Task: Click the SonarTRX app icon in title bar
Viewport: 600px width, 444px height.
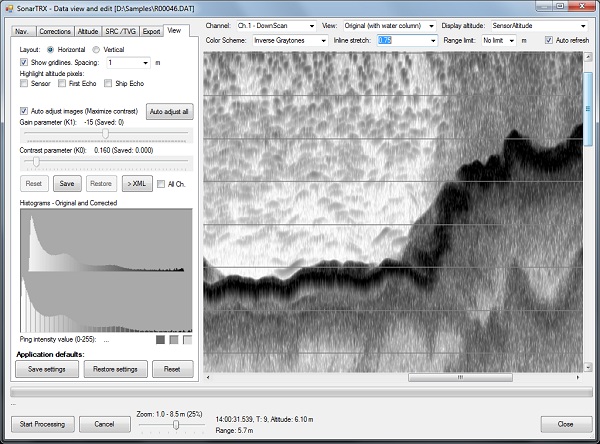Action: [x=9, y=8]
